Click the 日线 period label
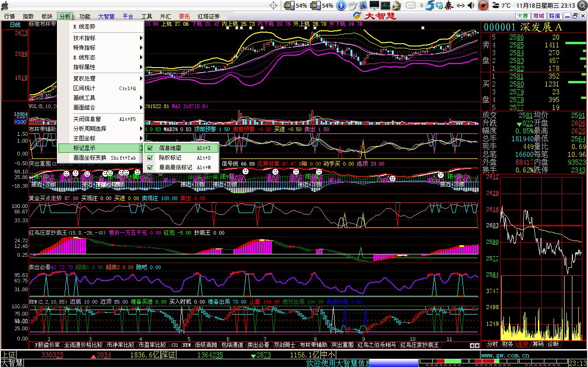The image size is (588, 368). pos(15,24)
